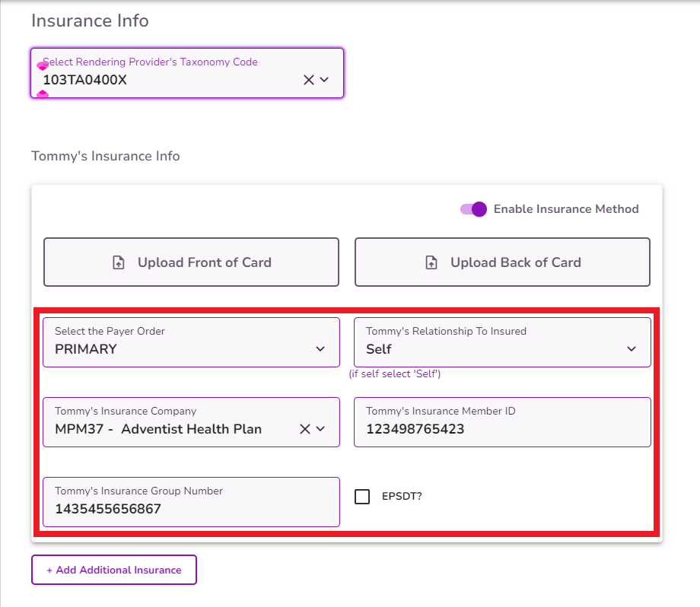Open the Payer Order dropdown showing PRIMARY
The height and width of the screenshot is (607, 700).
point(190,342)
